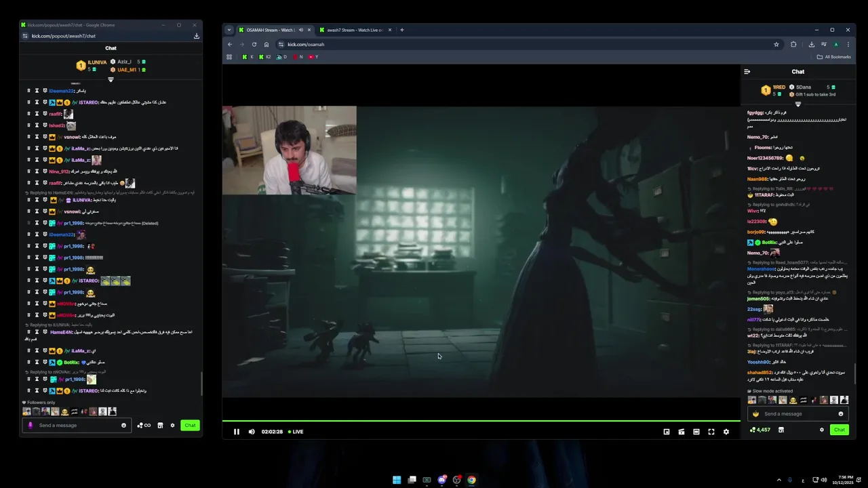Viewport: 868px width, 488px height.
Task: Open settings gear in awash7 popout chat
Action: coord(172,426)
